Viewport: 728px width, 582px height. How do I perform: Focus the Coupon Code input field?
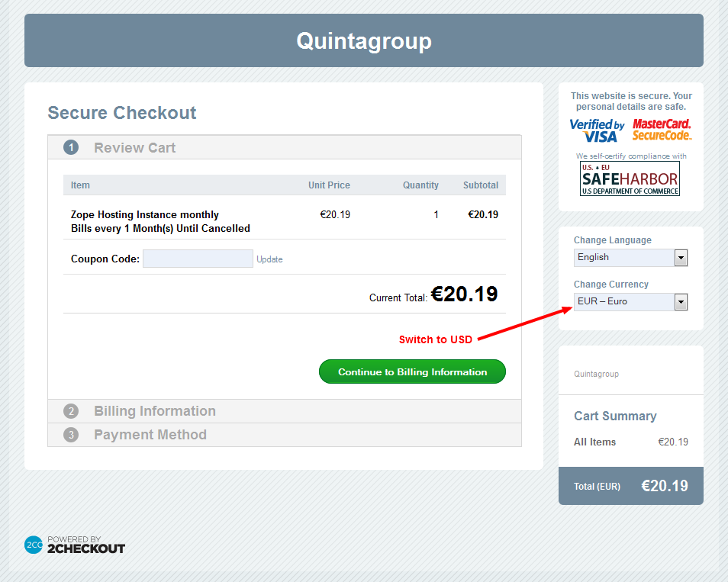click(198, 259)
